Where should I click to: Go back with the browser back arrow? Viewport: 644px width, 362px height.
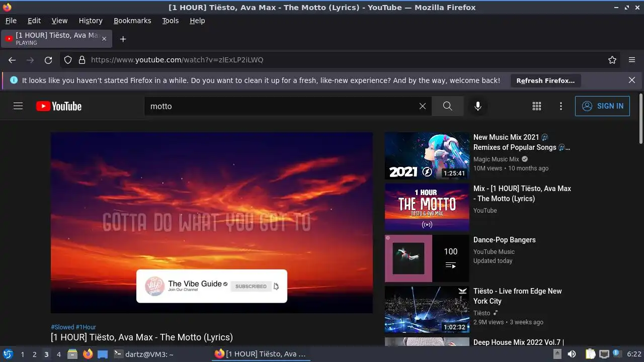[12, 60]
